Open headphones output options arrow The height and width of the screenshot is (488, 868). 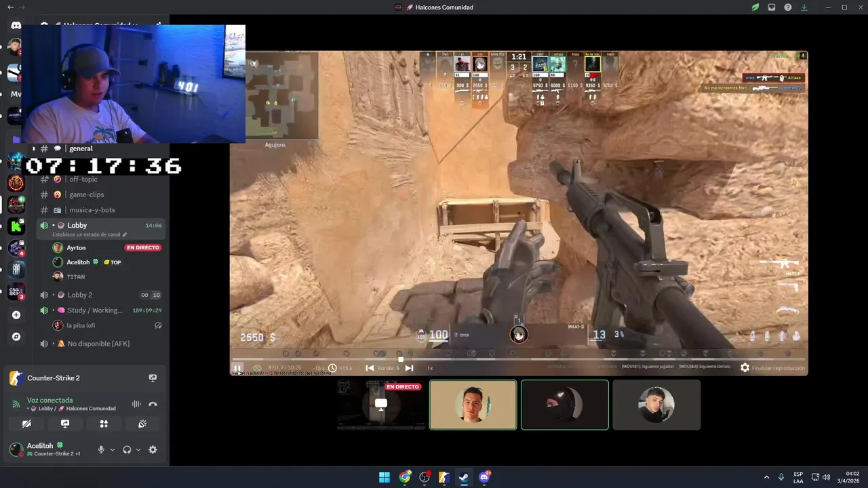[138, 449]
